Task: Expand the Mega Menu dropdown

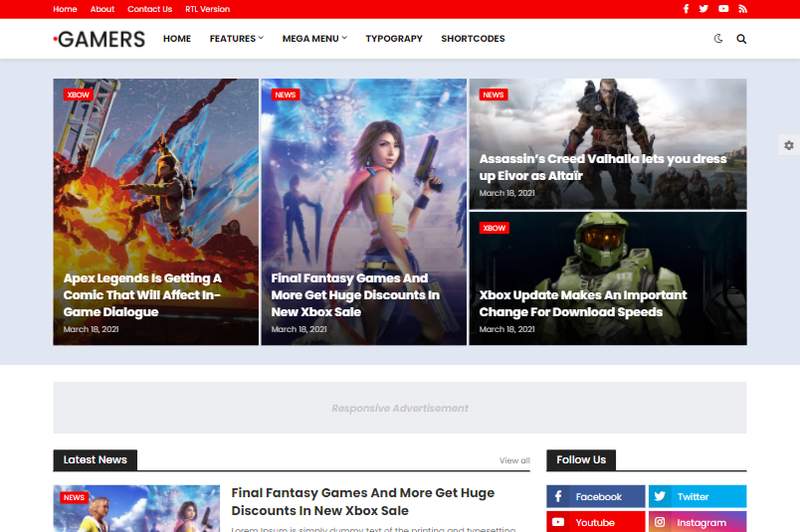Action: pyautogui.click(x=314, y=39)
